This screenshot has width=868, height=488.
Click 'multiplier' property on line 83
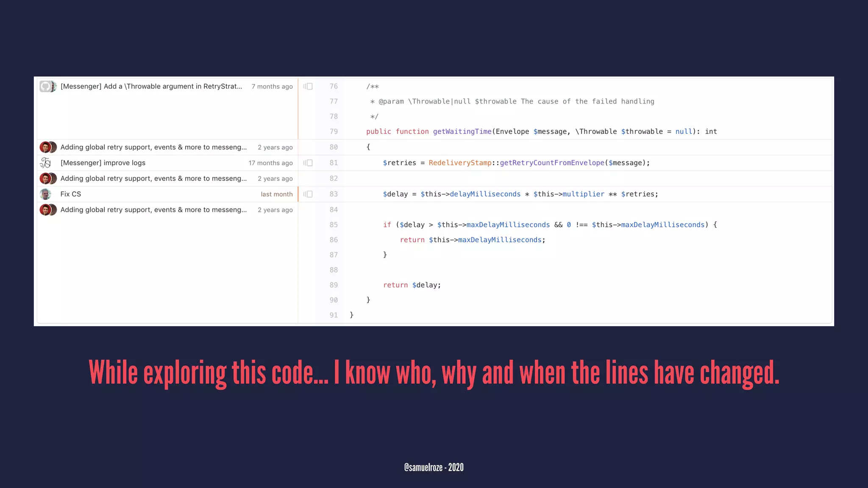pos(583,194)
